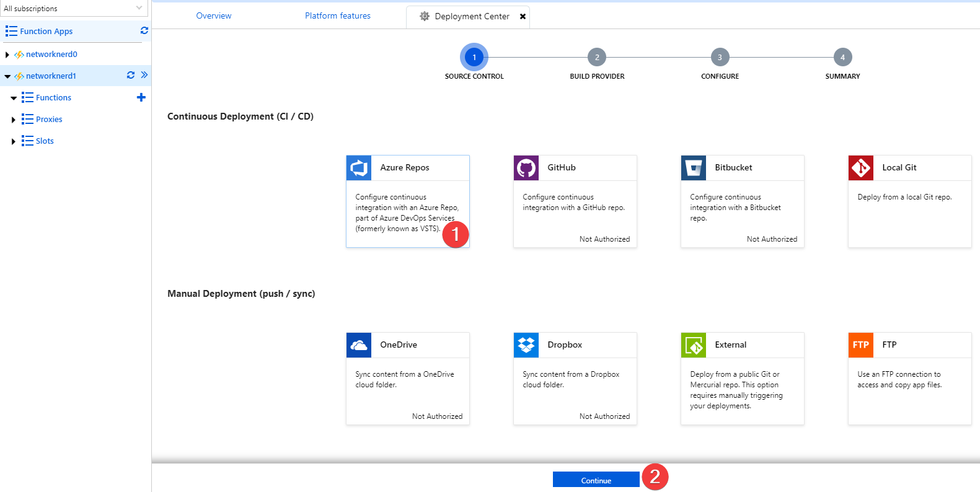This screenshot has width=980, height=492.
Task: Select the FTP card title
Action: [890, 345]
